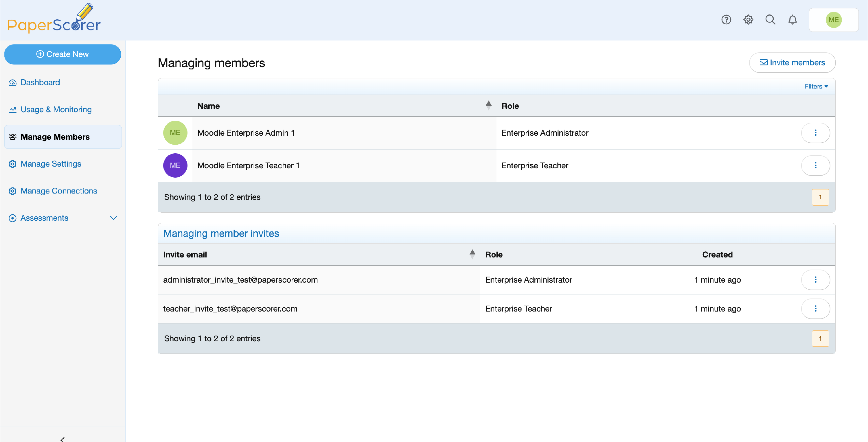Expand the Filters dropdown
This screenshot has height=442, width=868.
pyautogui.click(x=816, y=86)
